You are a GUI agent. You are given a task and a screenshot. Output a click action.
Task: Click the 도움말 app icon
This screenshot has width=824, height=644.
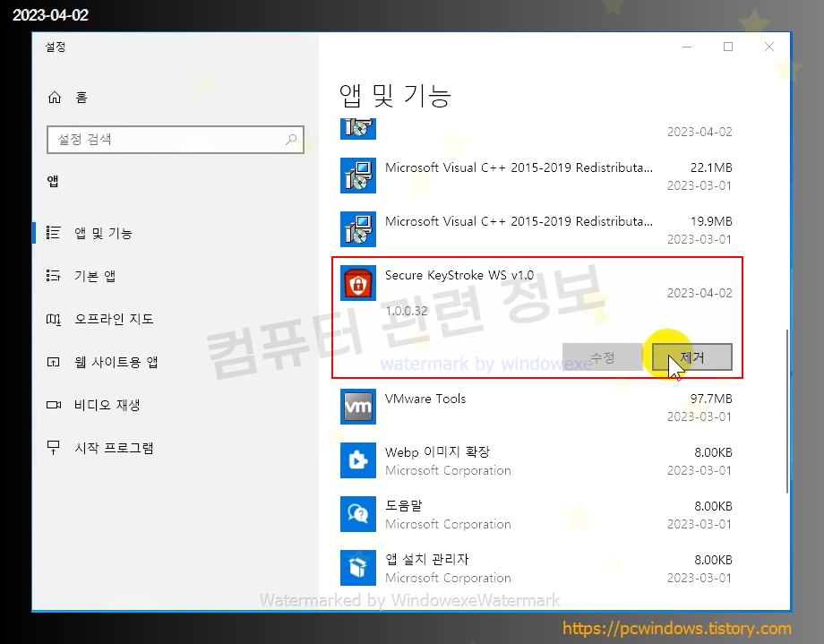[358, 514]
